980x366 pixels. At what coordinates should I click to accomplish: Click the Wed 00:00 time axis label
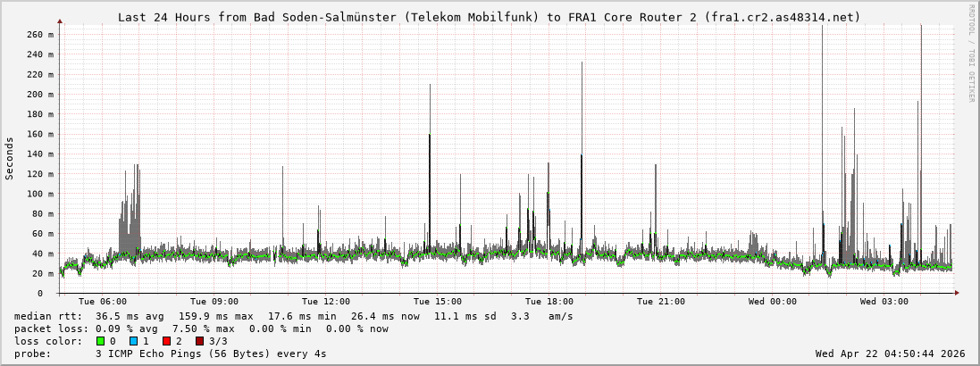pos(773,302)
